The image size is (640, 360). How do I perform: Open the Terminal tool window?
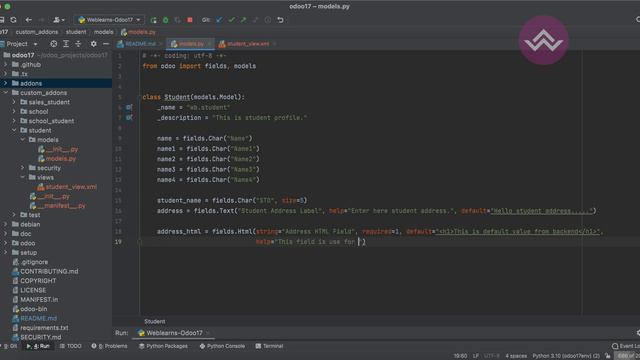[x=269, y=346]
